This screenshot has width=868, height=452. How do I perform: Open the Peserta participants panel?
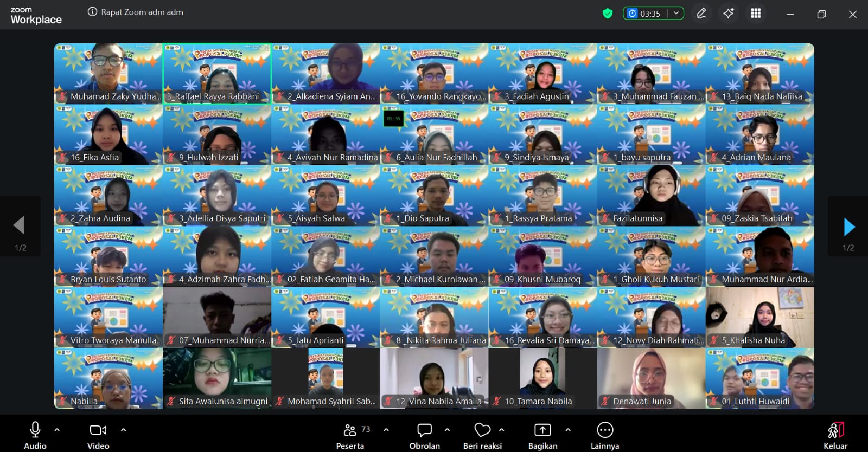350,435
